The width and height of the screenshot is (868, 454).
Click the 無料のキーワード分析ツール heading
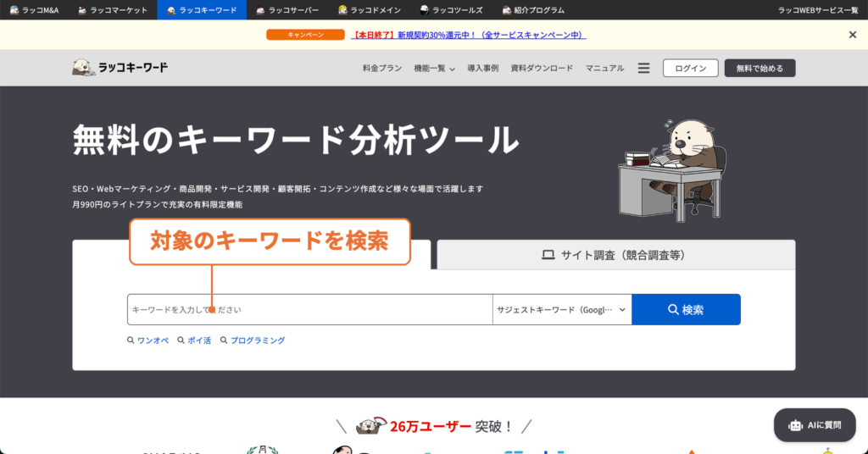tap(296, 140)
